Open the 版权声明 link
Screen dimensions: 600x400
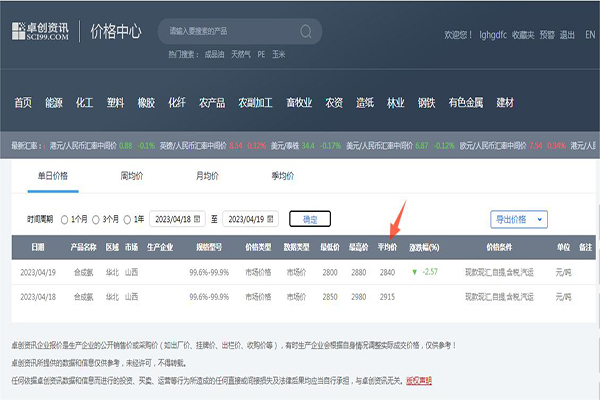pos(419,380)
